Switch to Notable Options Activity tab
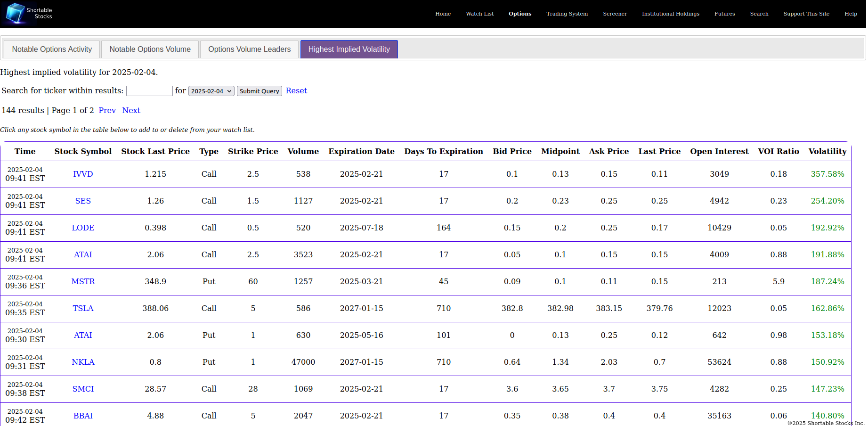868x426 pixels. tap(52, 49)
